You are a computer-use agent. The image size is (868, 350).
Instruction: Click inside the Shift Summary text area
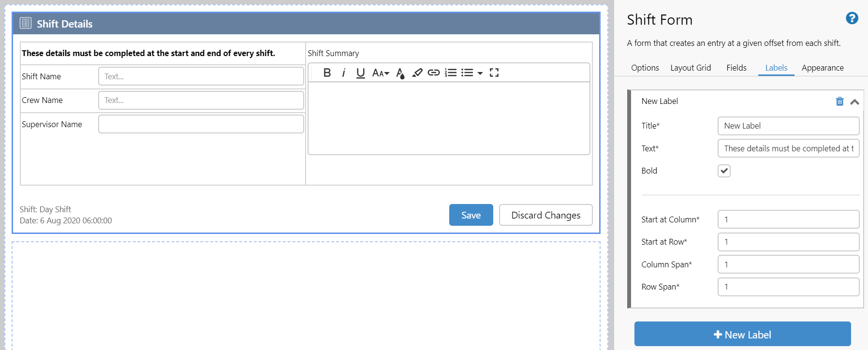click(x=449, y=118)
